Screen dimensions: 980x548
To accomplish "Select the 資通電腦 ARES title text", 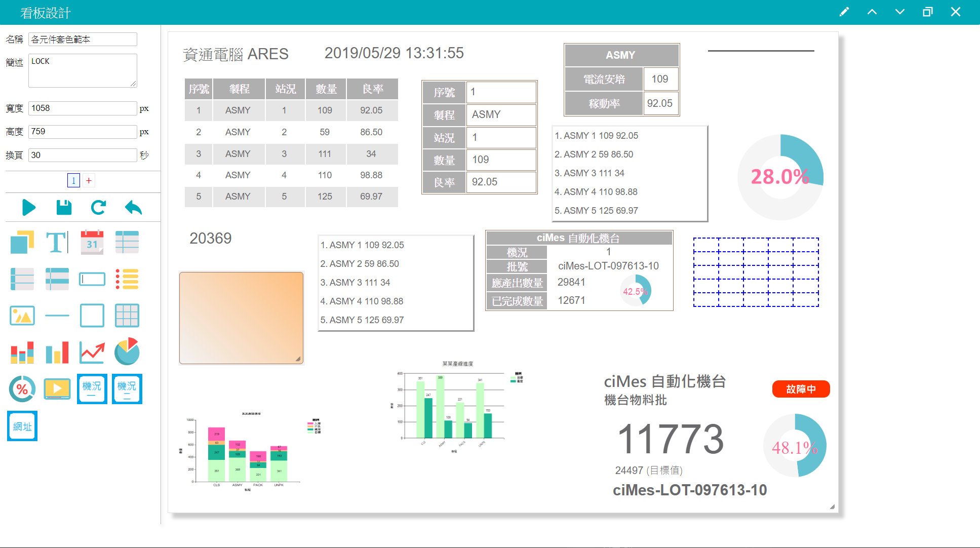I will tap(236, 54).
